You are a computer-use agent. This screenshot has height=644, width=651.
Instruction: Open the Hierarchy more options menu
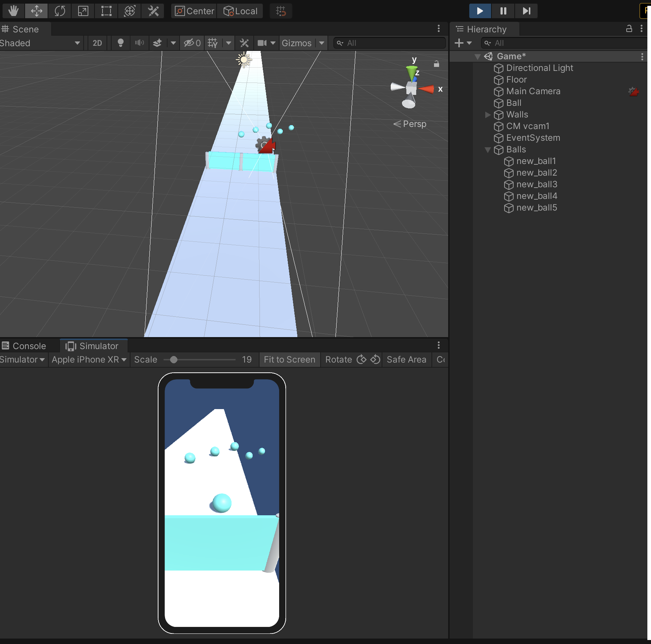tap(642, 28)
